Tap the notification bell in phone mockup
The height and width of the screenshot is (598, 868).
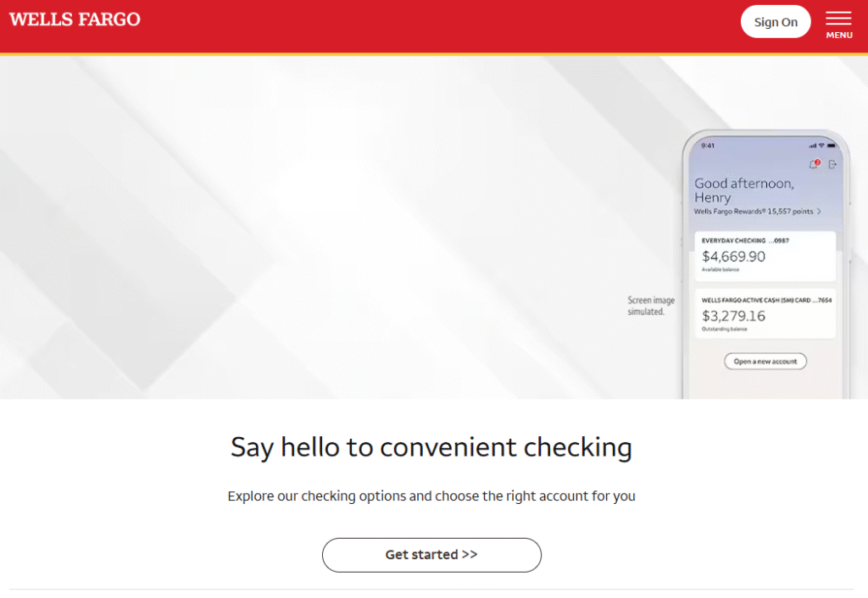pyautogui.click(x=814, y=164)
